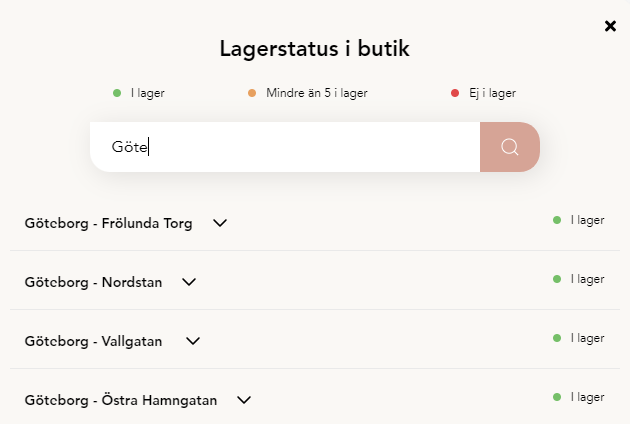The width and height of the screenshot is (630, 424).
Task: Click the orange 'Mindre än 5 i lager' dot
Action: (252, 93)
